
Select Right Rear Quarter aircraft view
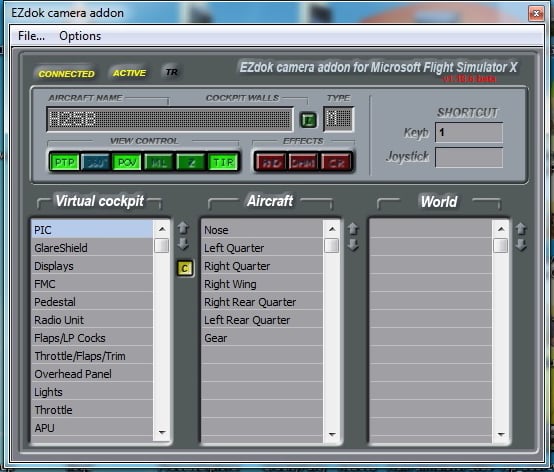click(262, 302)
